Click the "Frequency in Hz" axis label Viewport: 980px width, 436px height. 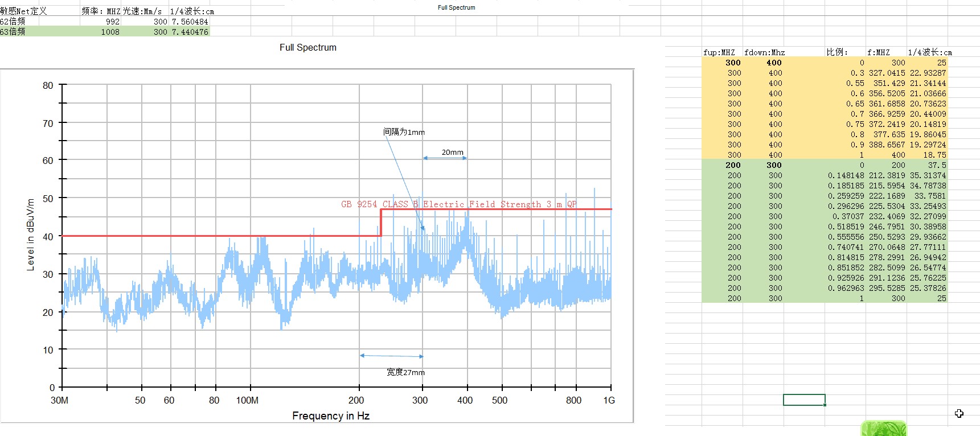331,416
